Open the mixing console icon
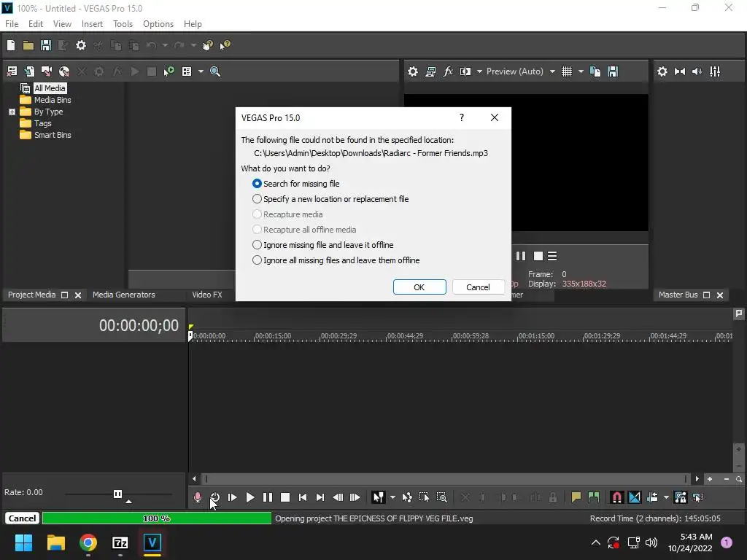The height and width of the screenshot is (560, 747). pos(715,71)
